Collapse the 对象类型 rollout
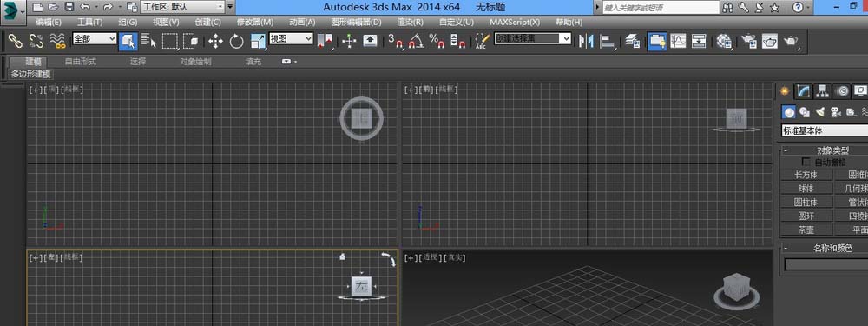The height and width of the screenshot is (326, 868). pos(786,150)
